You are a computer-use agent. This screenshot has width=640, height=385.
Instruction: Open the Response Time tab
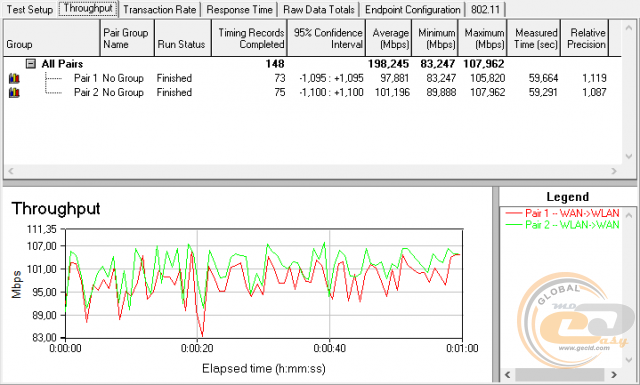(x=239, y=9)
